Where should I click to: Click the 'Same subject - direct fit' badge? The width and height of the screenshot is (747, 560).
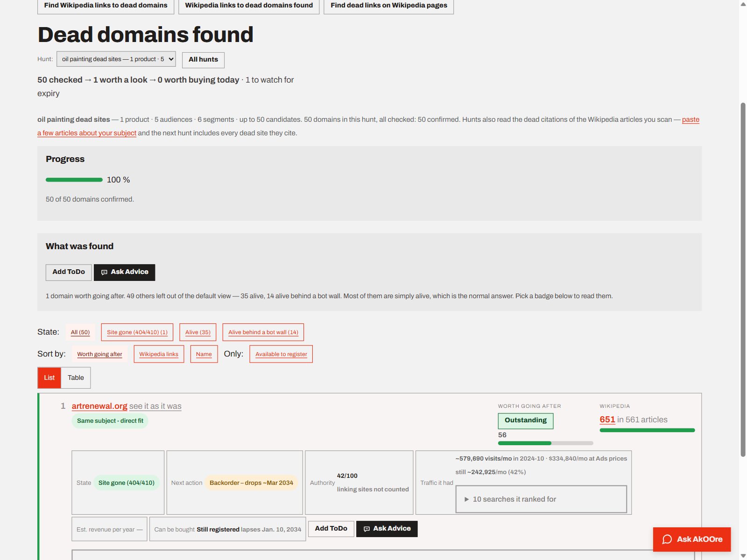point(110,421)
